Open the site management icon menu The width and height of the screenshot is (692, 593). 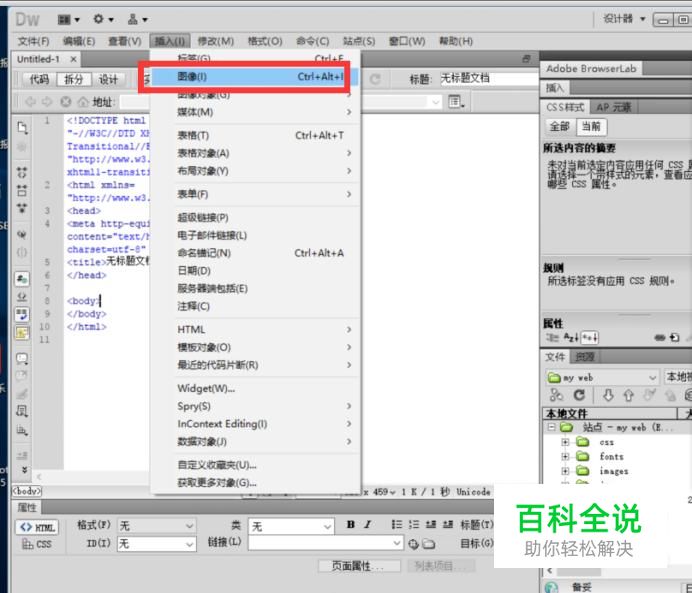point(137,19)
